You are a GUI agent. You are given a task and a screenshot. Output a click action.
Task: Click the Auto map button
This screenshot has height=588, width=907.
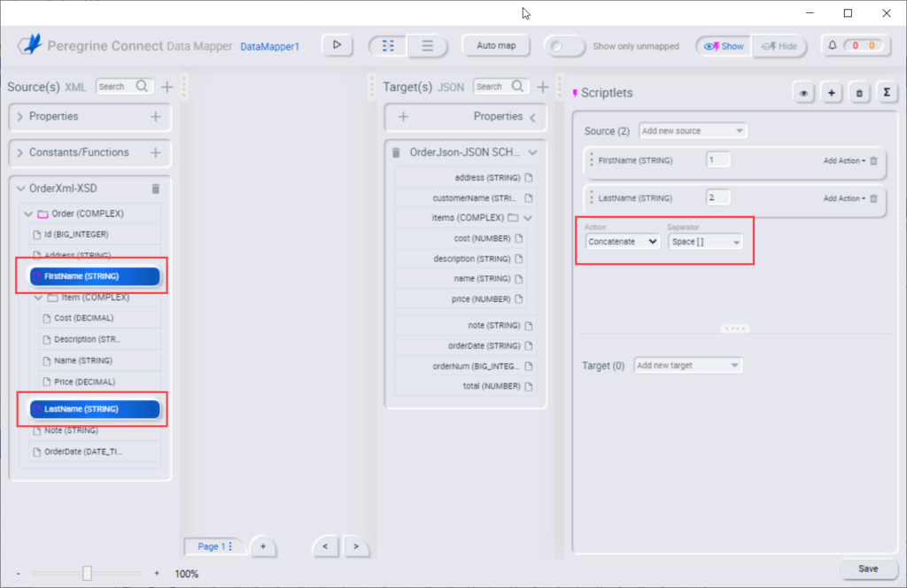click(496, 45)
